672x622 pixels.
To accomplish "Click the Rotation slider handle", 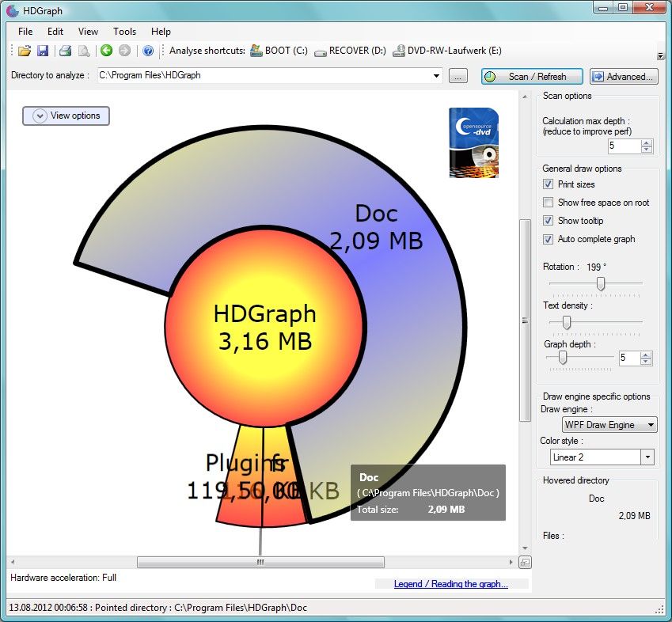I will tap(601, 283).
